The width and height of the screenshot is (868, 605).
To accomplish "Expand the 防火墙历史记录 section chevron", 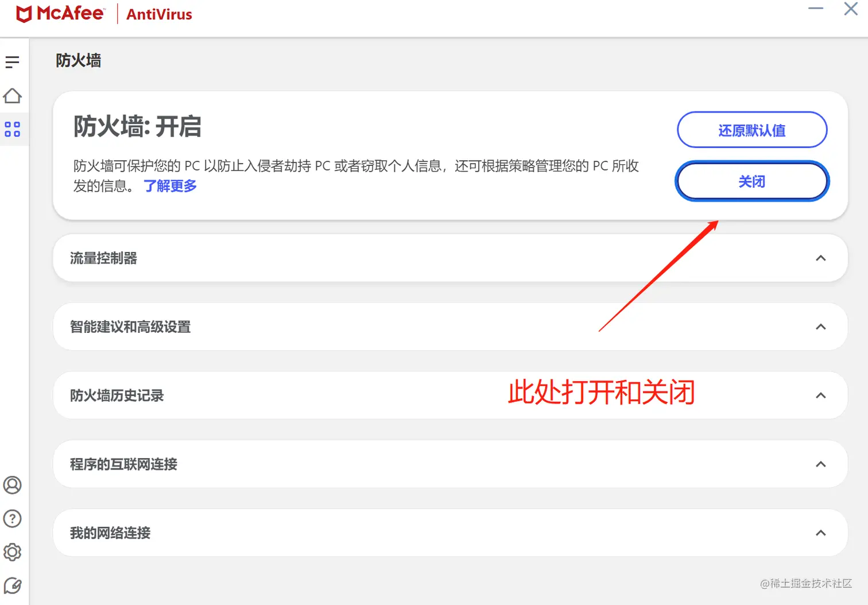I will (x=821, y=395).
